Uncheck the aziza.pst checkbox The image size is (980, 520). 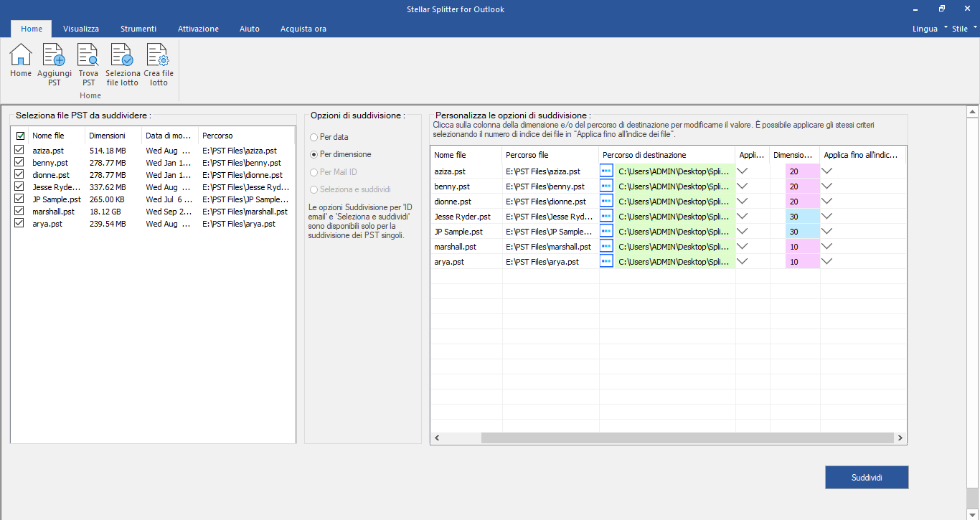coord(19,151)
